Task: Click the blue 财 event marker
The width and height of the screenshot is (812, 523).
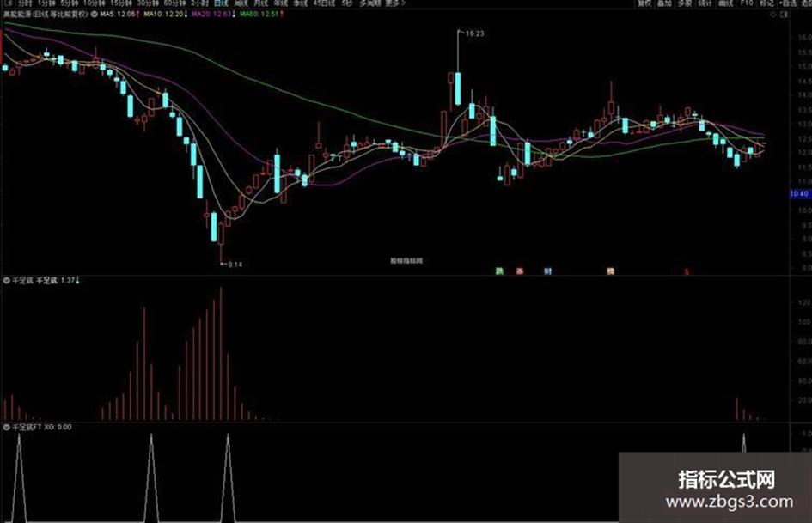Action: click(x=548, y=271)
